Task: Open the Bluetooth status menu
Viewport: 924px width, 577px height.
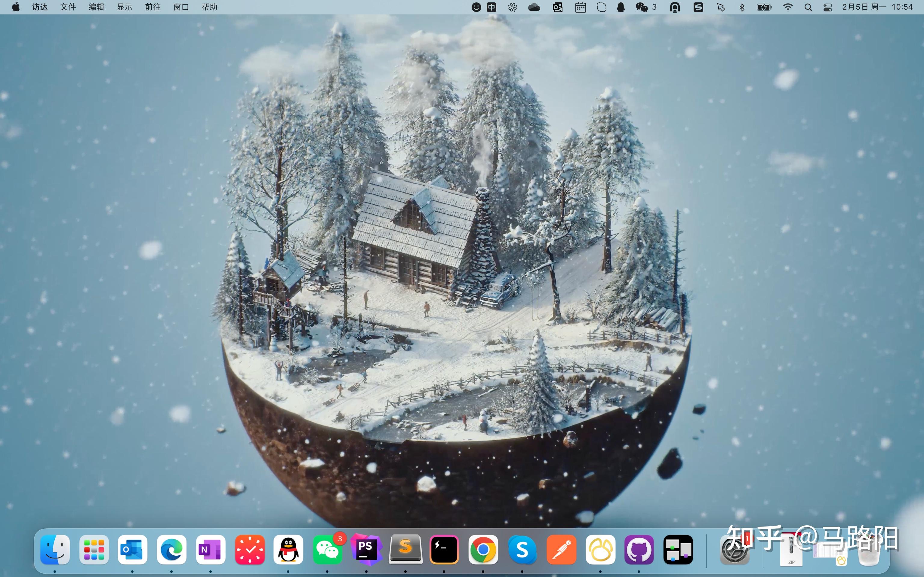Action: (x=742, y=7)
